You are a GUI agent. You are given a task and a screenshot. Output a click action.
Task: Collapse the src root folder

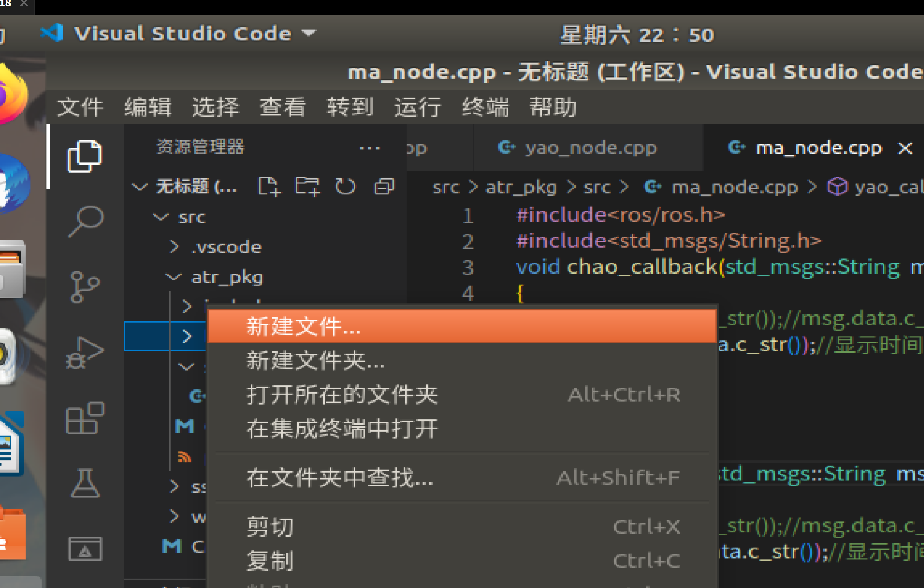coord(192,217)
